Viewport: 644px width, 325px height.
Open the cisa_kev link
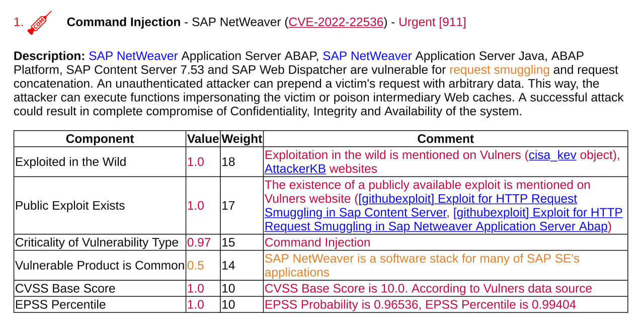pos(552,155)
